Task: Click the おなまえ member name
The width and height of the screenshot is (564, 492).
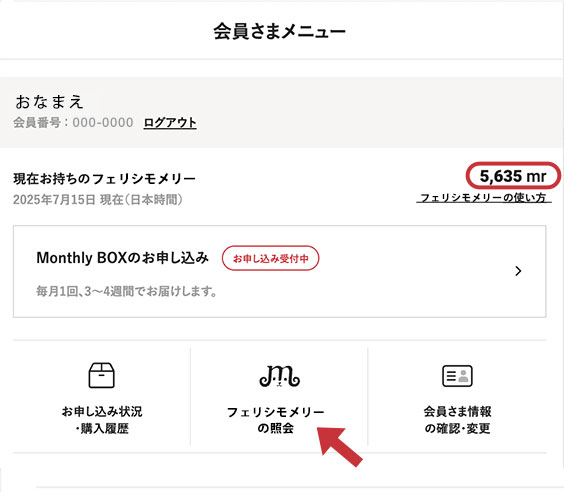Action: click(x=49, y=102)
